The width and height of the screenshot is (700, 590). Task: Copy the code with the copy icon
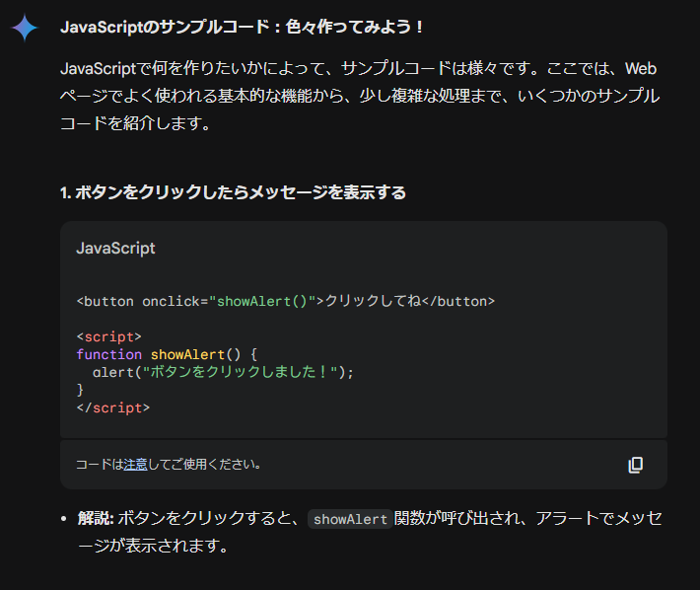pos(636,465)
